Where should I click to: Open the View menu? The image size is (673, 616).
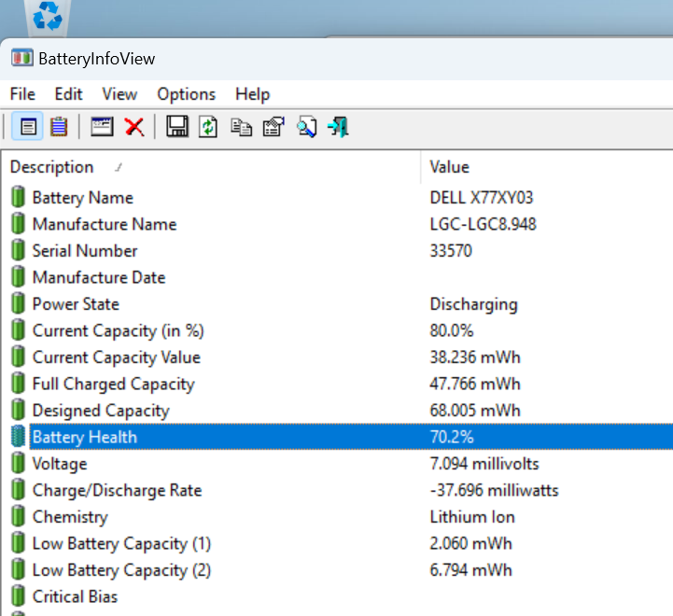point(119,94)
